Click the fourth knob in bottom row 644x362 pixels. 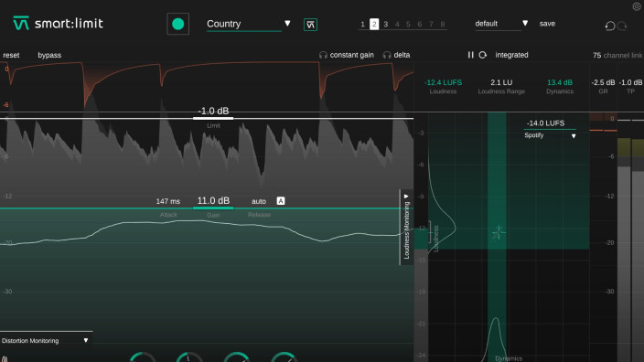point(284,357)
